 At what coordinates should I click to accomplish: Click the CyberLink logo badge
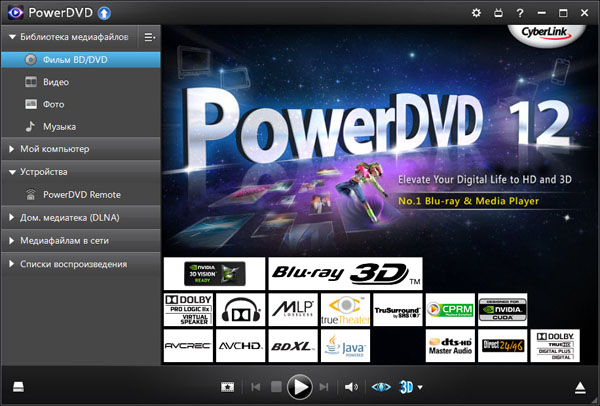546,34
